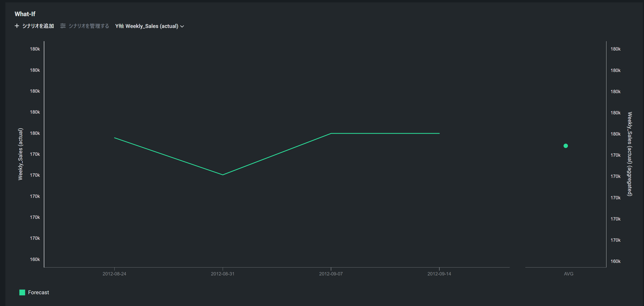Click the forecast line's lowest point
Viewport: 644px width, 306px height.
[x=222, y=175]
